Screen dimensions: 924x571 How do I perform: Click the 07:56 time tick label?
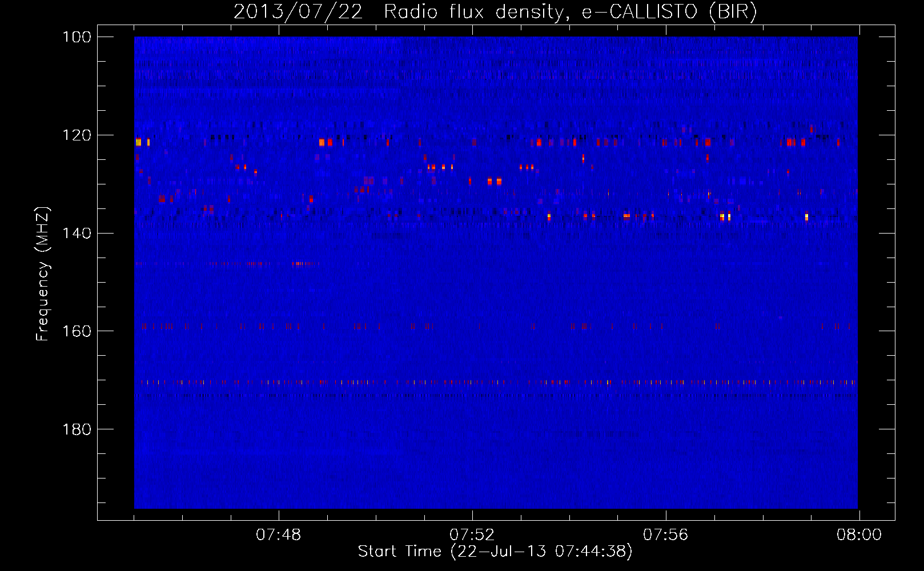666,535
